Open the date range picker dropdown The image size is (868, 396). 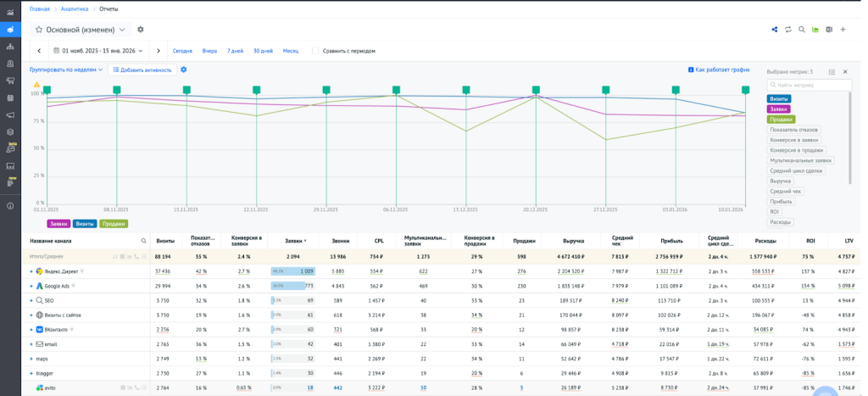(x=98, y=51)
